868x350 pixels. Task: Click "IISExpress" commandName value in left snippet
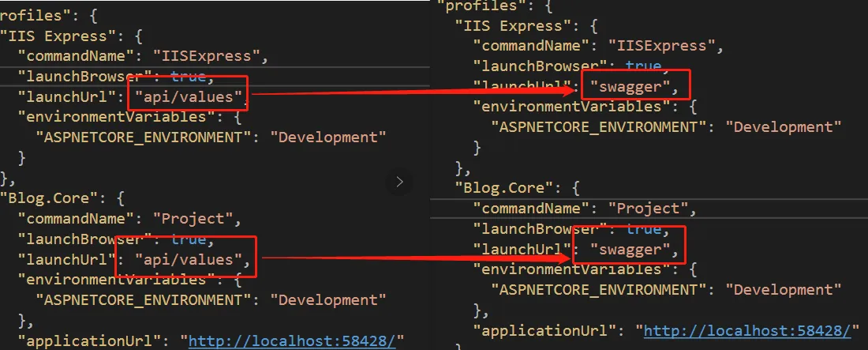[x=207, y=56]
